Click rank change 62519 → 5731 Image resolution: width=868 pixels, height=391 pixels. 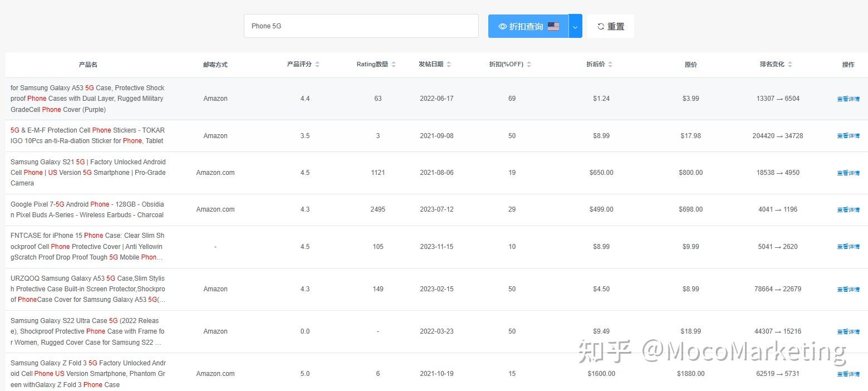(x=778, y=374)
